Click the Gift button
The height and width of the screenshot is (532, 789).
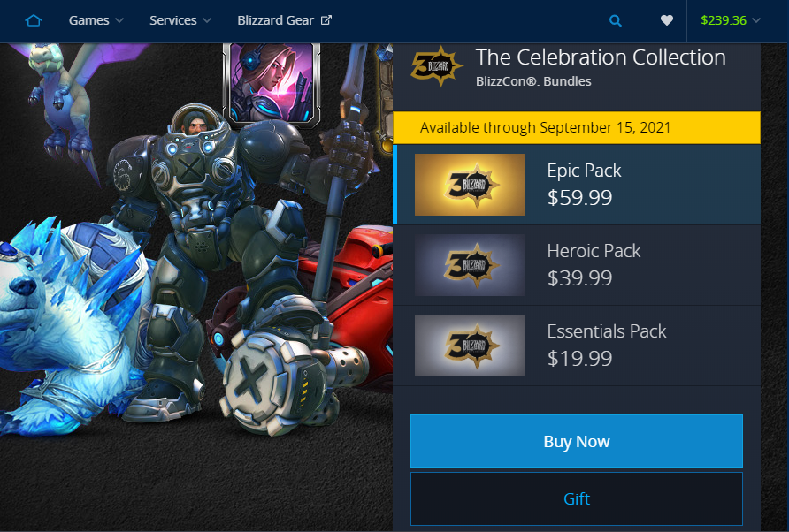[x=577, y=498]
